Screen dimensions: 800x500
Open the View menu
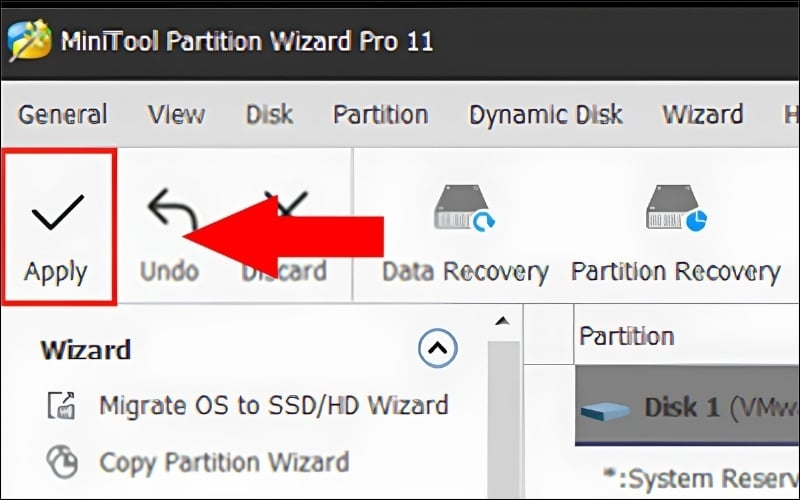coord(176,114)
